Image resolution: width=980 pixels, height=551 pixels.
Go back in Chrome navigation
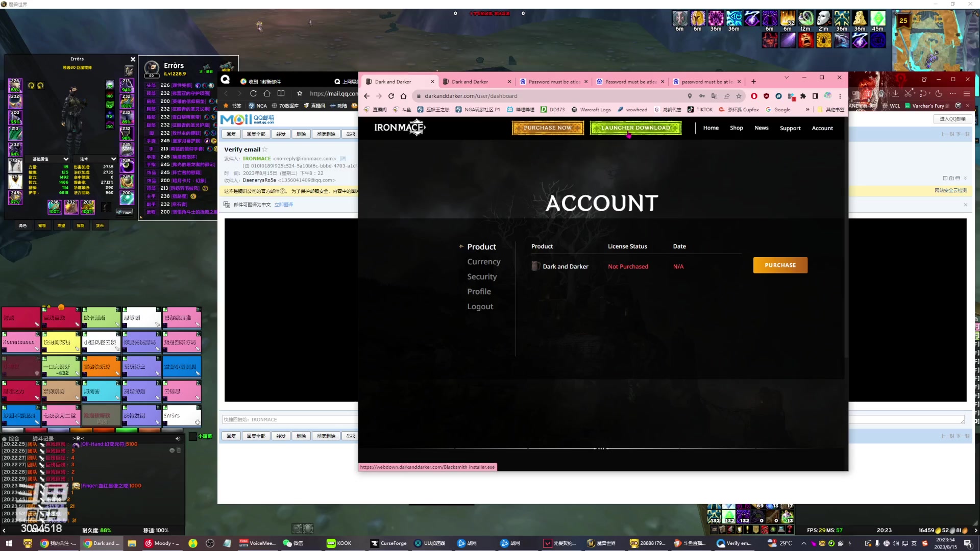point(366,96)
